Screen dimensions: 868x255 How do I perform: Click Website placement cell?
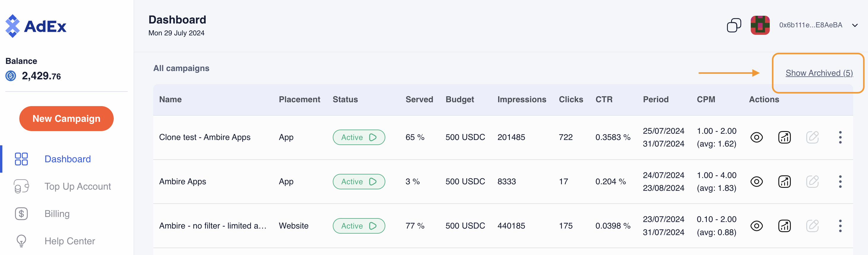click(x=294, y=226)
